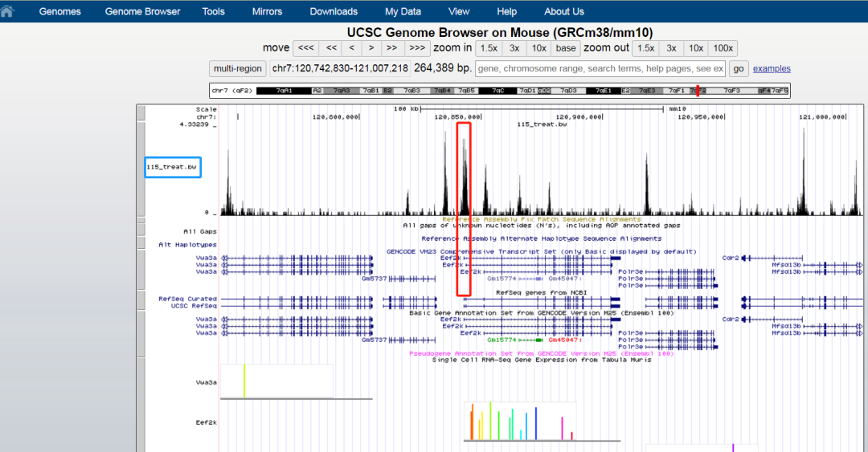Click the All Gaps track label
868x452 pixels.
[200, 232]
